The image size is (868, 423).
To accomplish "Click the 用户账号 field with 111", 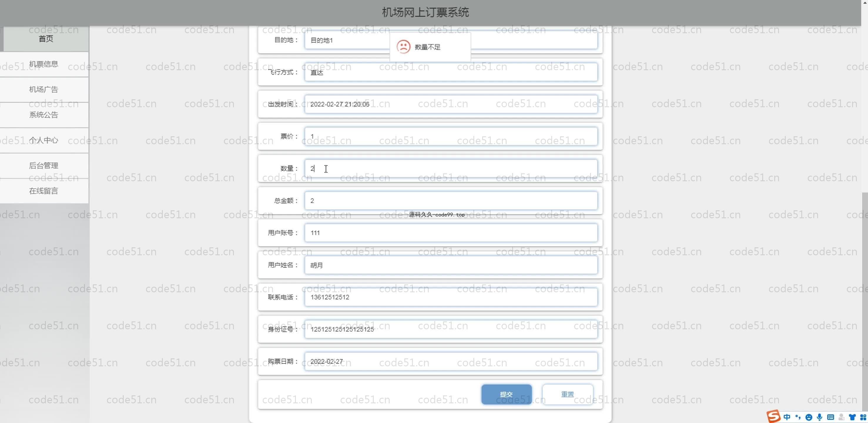I will point(451,233).
